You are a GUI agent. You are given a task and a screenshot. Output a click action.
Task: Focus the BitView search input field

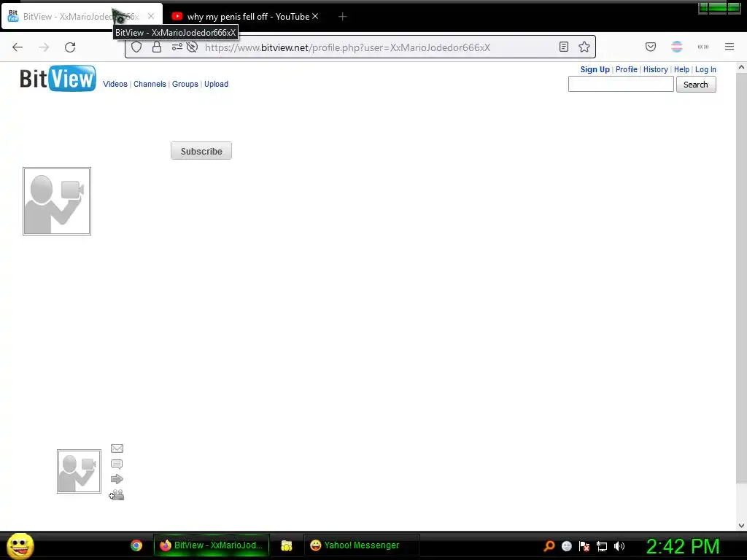621,85
